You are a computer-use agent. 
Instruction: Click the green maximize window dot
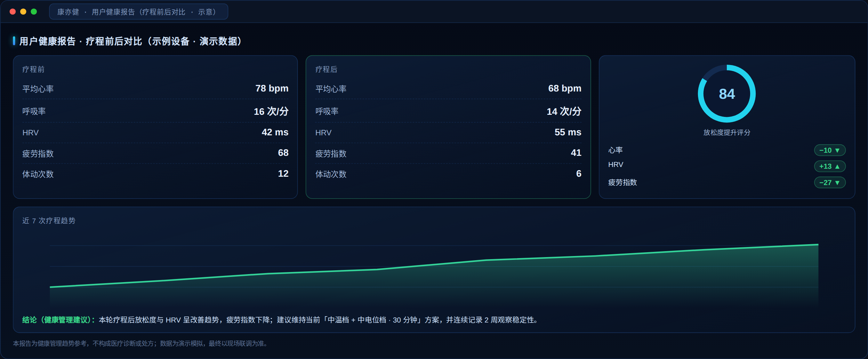[x=34, y=11]
